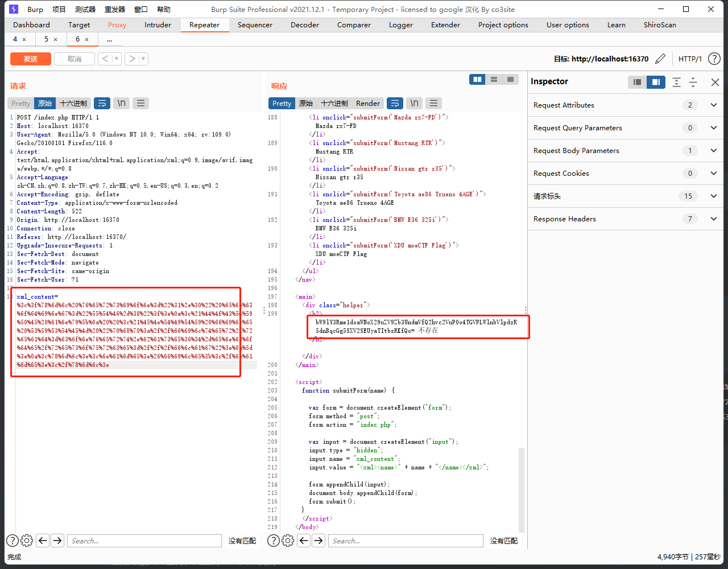The image size is (728, 569).
Task: Switch request view to Pretty
Action: tap(20, 103)
